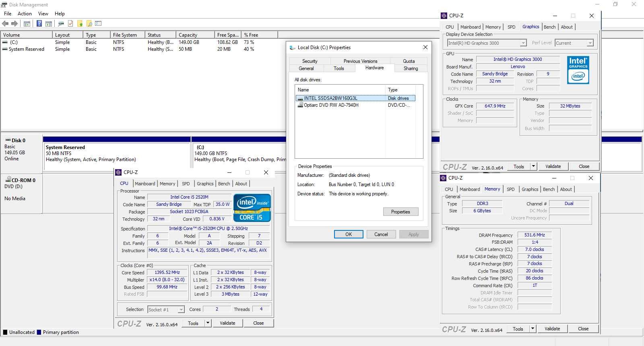The height and width of the screenshot is (346, 644).
Task: Click OK in Local Disk Properties
Action: pos(349,234)
